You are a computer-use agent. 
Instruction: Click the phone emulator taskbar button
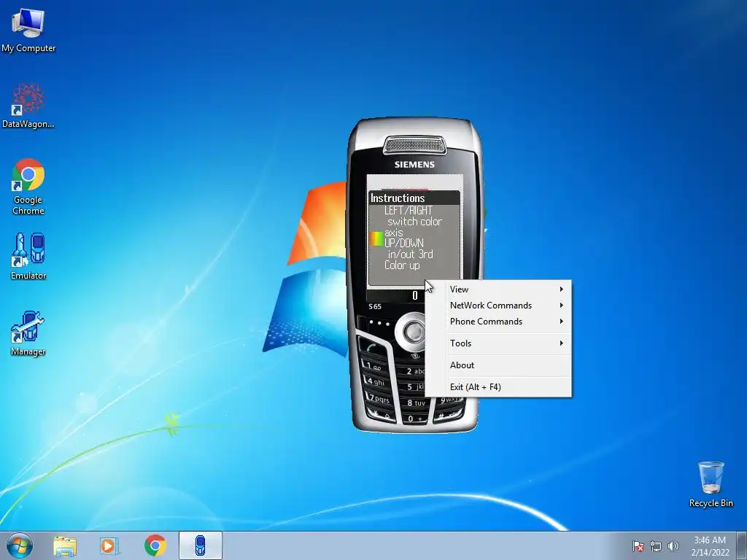[201, 545]
